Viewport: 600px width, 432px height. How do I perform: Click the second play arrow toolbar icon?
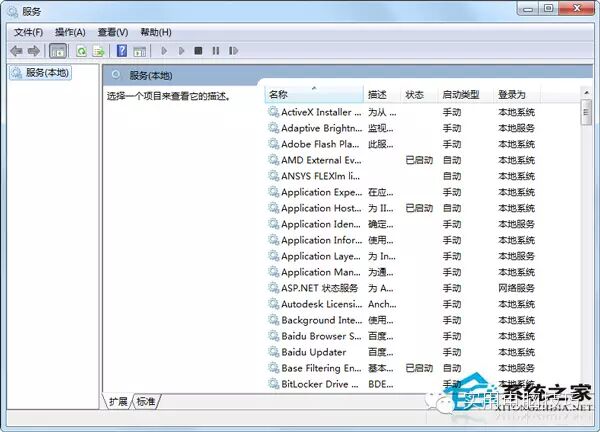pyautogui.click(x=181, y=51)
